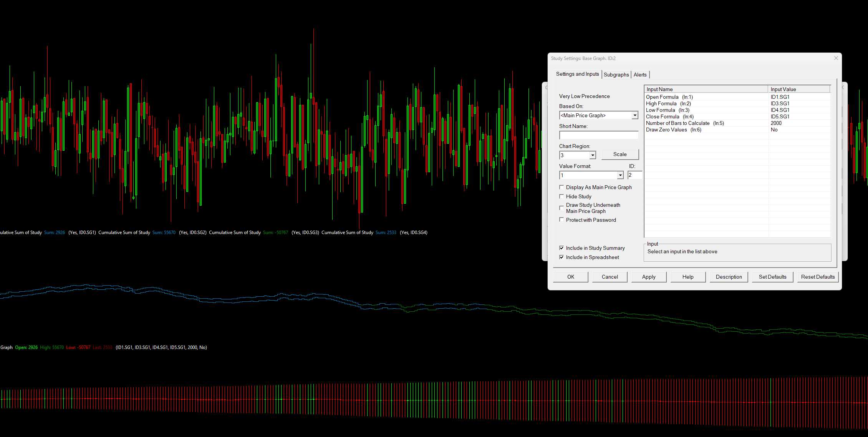This screenshot has height=437, width=868.
Task: Expand the Value Format dropdown
Action: point(620,175)
